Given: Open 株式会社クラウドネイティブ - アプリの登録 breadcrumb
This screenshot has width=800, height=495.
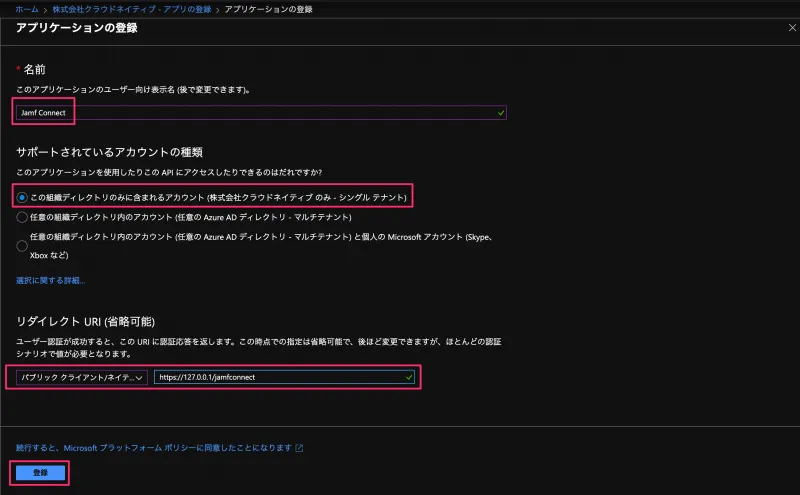Looking at the screenshot, I should click(x=132, y=9).
